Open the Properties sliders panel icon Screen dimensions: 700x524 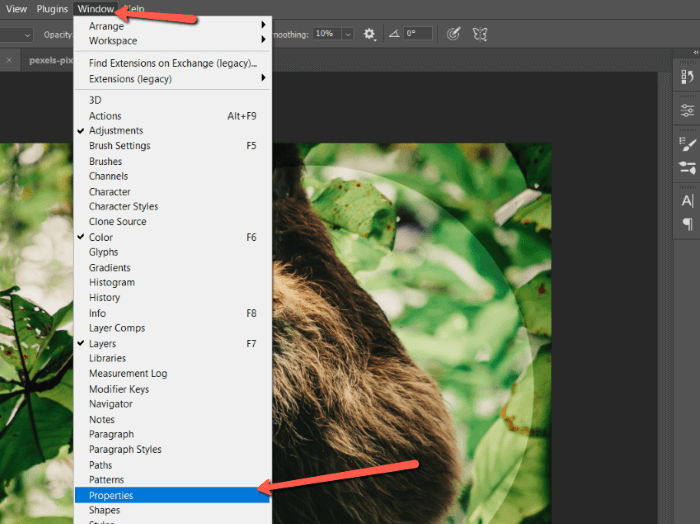[687, 111]
